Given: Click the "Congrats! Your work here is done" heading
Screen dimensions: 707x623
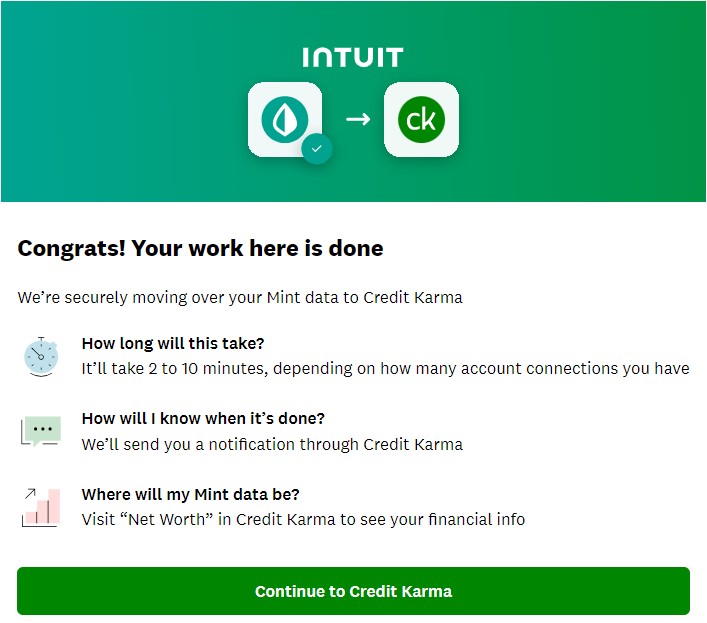Looking at the screenshot, I should pos(200,248).
